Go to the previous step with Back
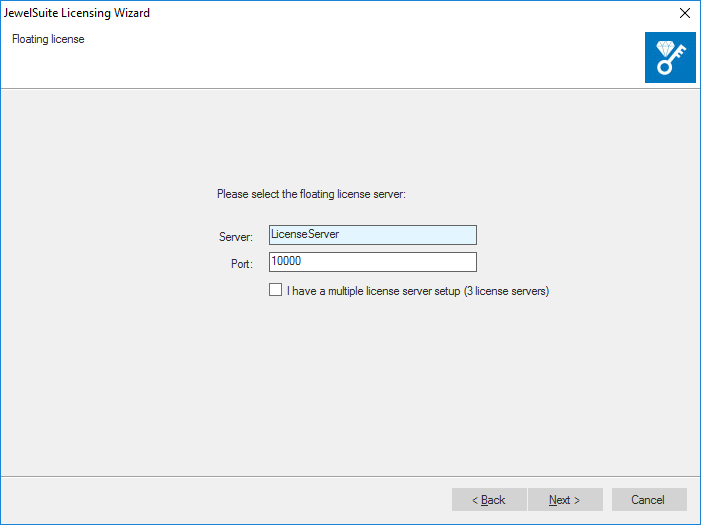 point(489,499)
